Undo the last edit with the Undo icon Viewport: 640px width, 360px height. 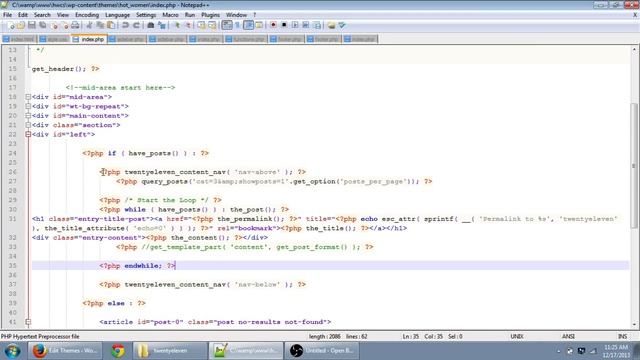(x=125, y=25)
